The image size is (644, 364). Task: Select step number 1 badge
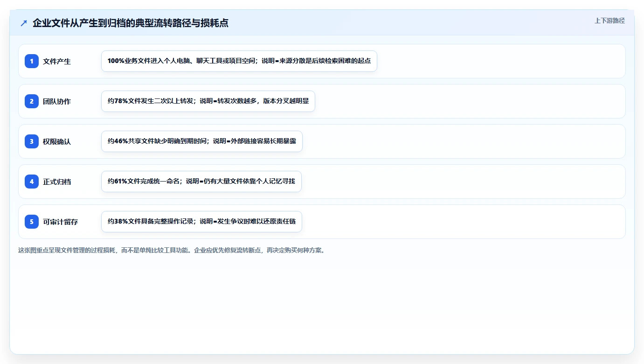[32, 61]
